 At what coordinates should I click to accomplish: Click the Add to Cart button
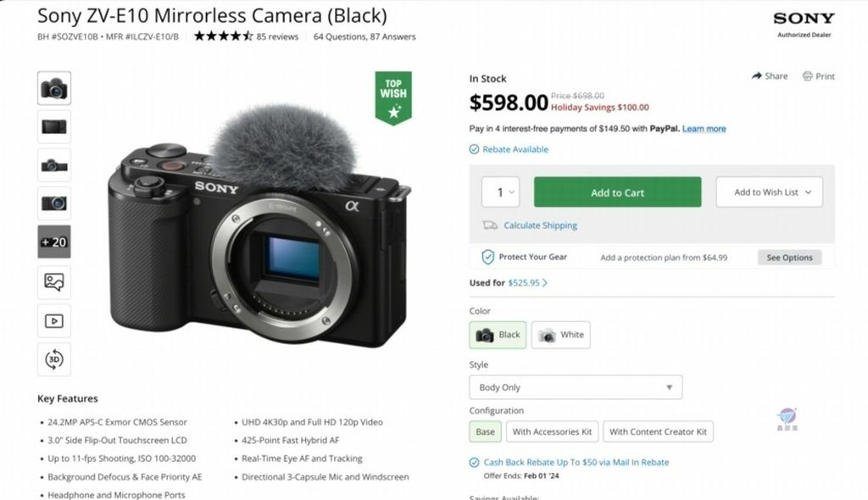click(x=616, y=192)
